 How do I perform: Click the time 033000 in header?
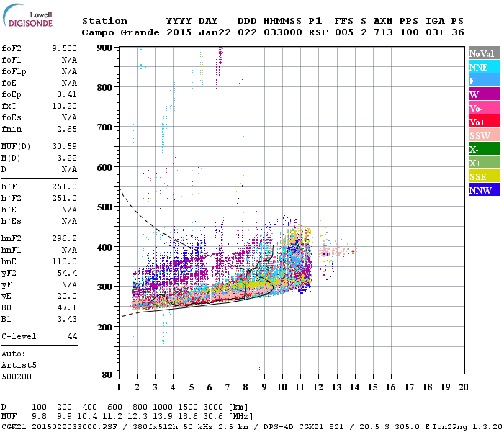click(283, 32)
